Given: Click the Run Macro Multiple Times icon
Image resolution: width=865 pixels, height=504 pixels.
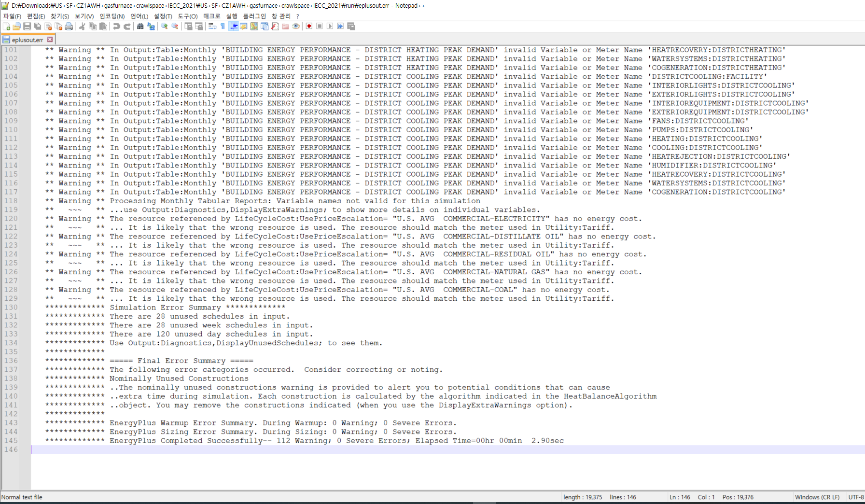Looking at the screenshot, I should coord(340,26).
